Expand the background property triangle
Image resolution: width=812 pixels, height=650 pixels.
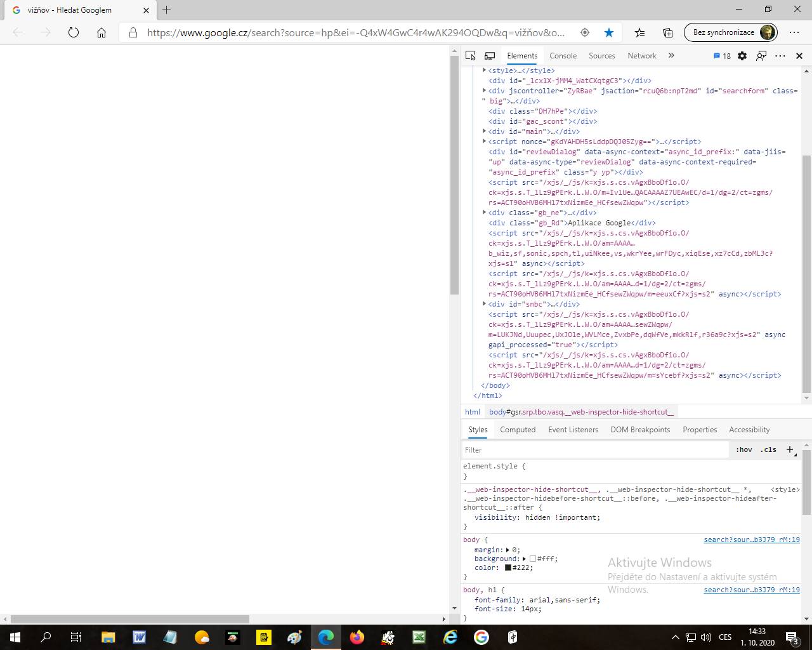pos(525,559)
